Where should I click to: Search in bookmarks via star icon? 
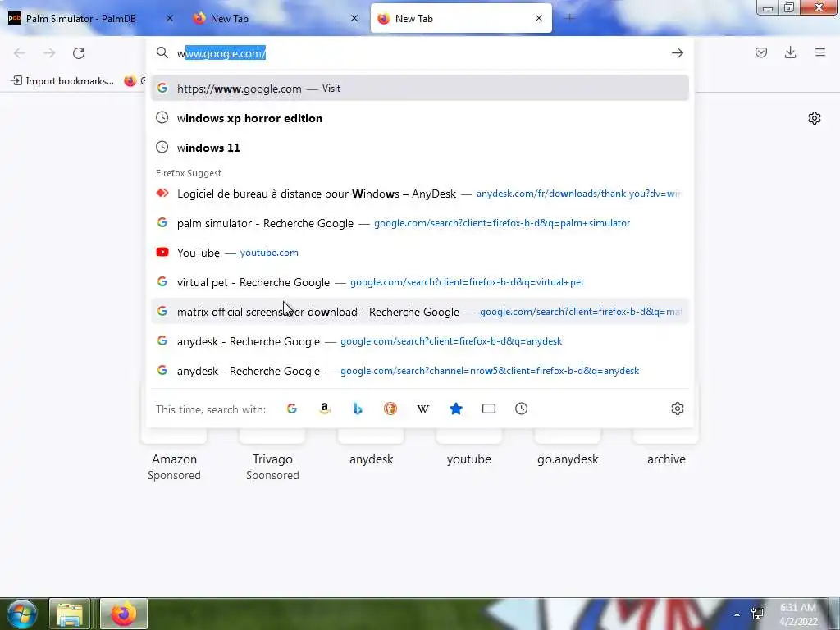pos(456,409)
